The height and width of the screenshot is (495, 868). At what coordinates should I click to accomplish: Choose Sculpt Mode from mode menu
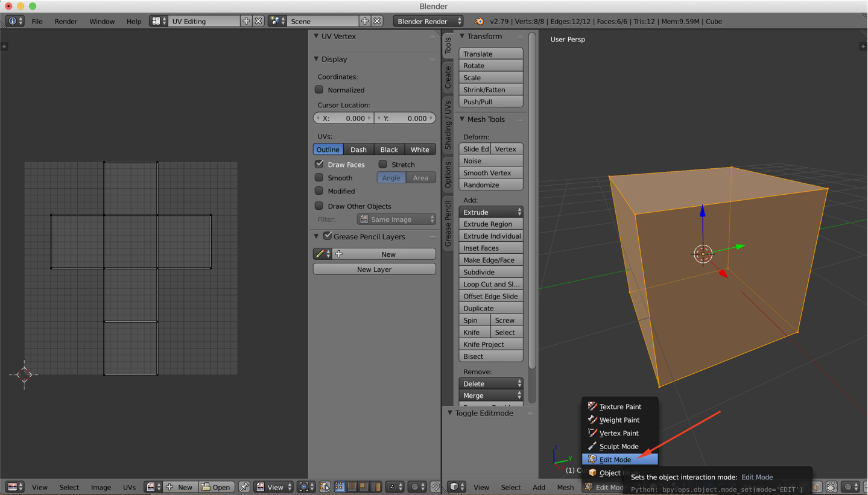coord(620,447)
